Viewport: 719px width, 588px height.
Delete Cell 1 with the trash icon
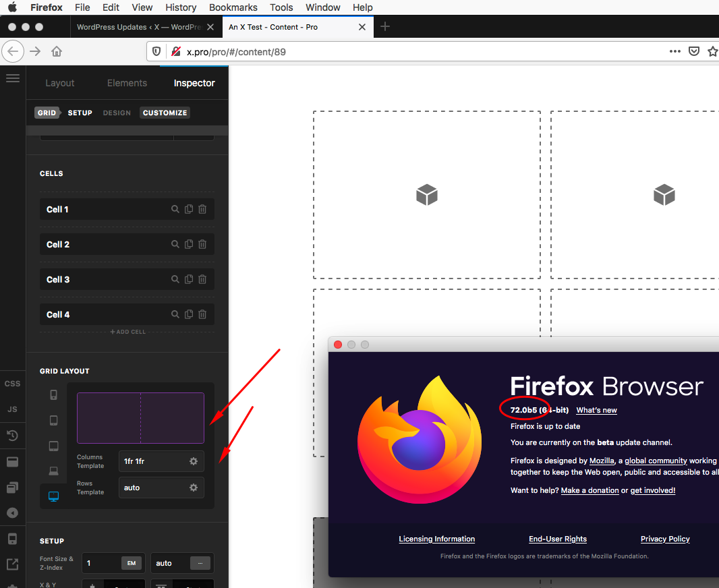(x=202, y=210)
